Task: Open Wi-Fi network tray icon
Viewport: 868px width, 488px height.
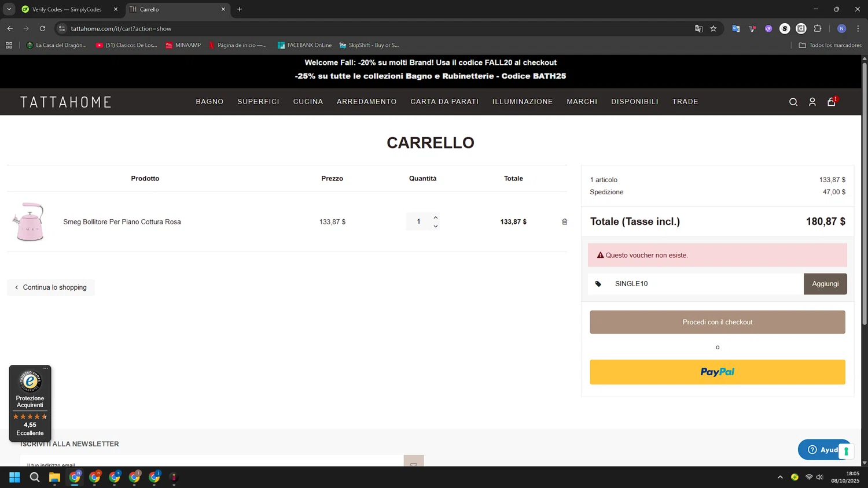Action: coord(809,477)
